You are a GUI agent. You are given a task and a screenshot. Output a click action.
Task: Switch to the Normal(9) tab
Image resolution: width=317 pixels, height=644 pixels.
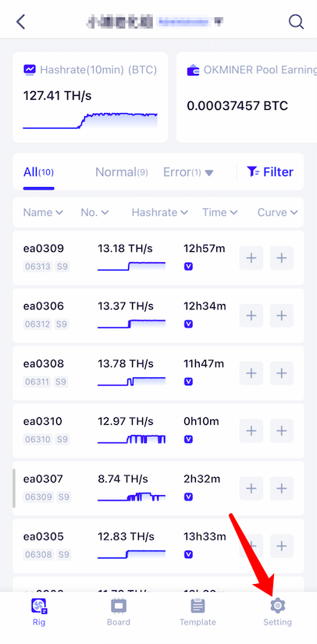pyautogui.click(x=122, y=172)
